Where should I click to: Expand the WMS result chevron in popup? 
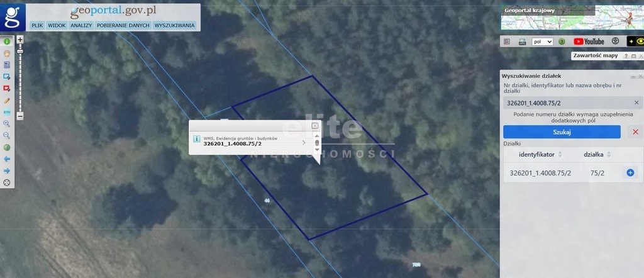[x=304, y=143]
